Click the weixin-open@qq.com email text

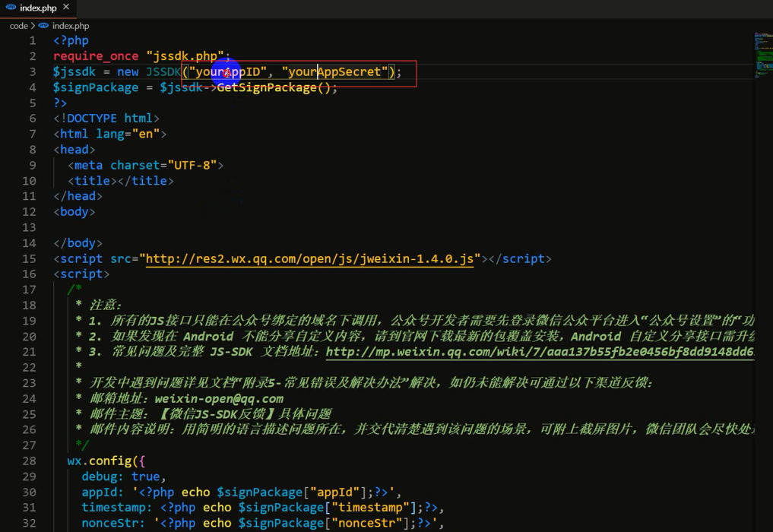pos(219,399)
